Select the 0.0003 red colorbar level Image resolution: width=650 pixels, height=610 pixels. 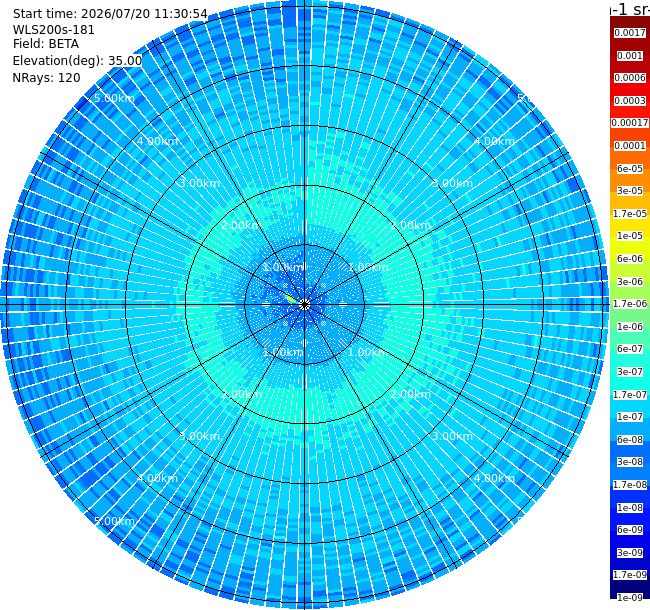click(630, 101)
